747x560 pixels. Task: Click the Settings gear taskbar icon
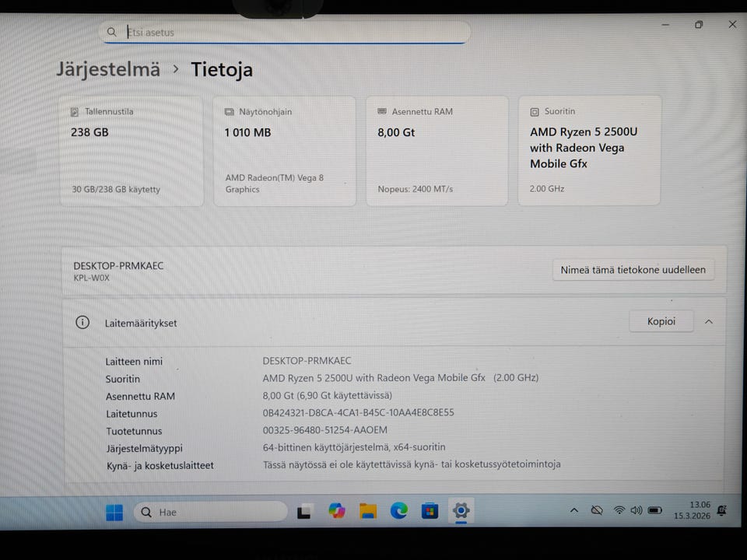coord(461,511)
